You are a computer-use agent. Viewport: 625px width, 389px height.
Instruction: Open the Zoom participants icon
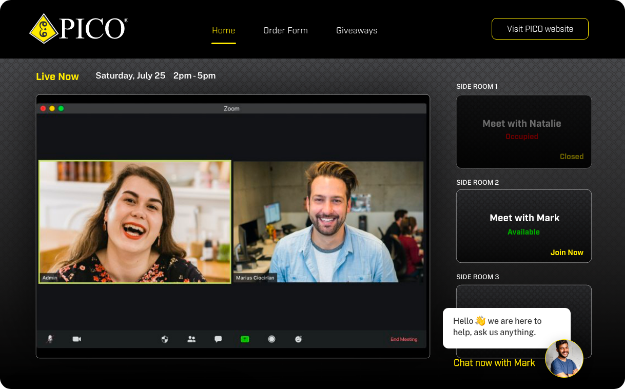[192, 339]
